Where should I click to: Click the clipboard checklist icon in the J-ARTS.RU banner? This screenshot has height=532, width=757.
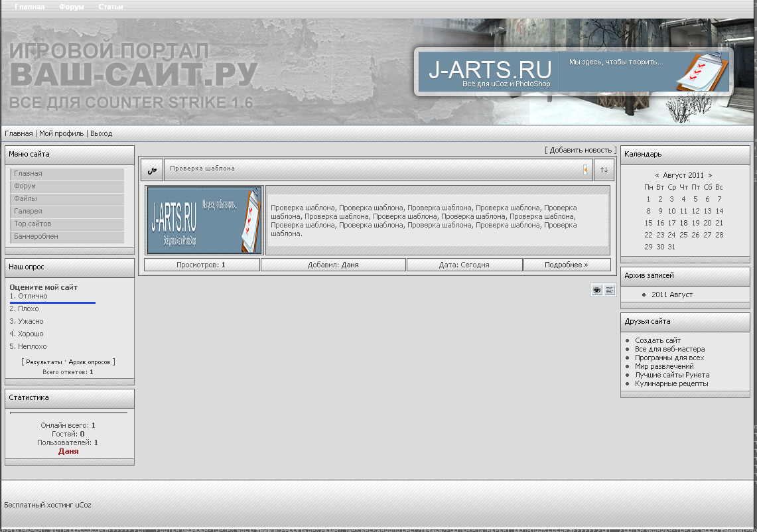[x=702, y=71]
